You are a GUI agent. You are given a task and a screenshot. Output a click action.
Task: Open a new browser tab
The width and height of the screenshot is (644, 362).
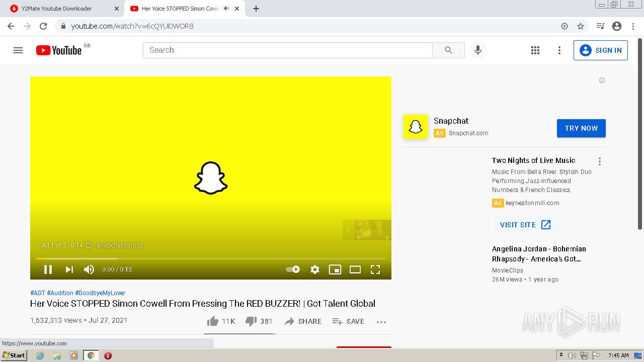pos(256,9)
